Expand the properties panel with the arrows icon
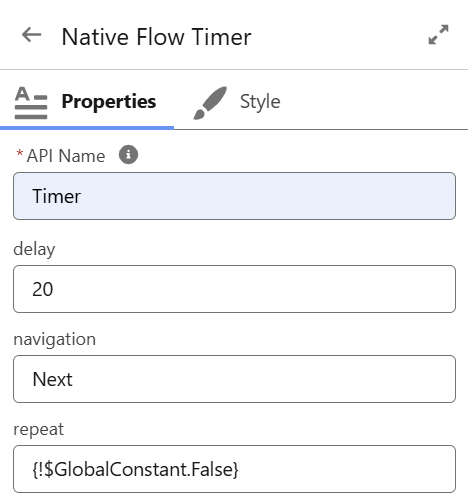 [438, 34]
